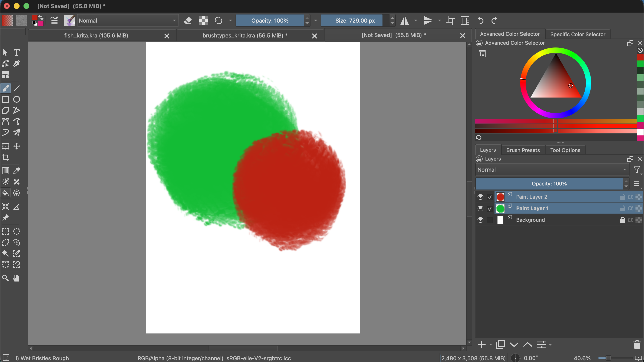Select the Pan hand tool
The height and width of the screenshot is (362, 644).
click(x=16, y=278)
